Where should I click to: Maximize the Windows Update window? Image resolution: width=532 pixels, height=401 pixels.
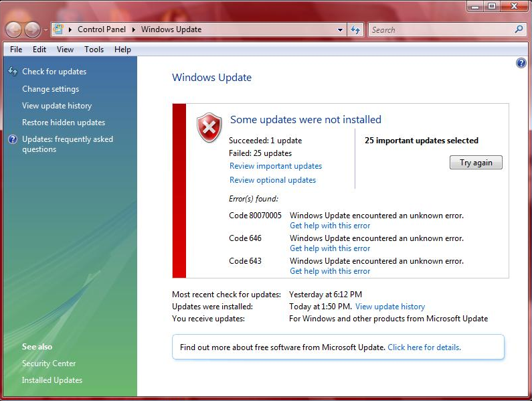pos(492,6)
